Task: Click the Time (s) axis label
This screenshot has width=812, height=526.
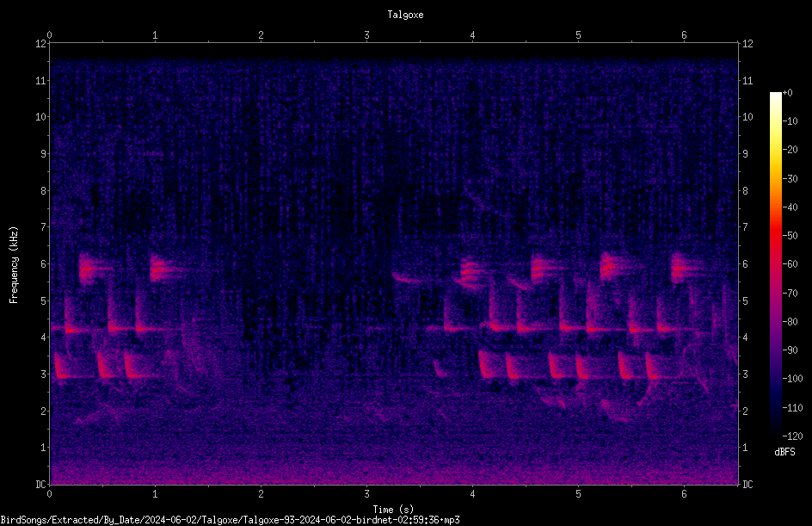Action: (x=394, y=510)
